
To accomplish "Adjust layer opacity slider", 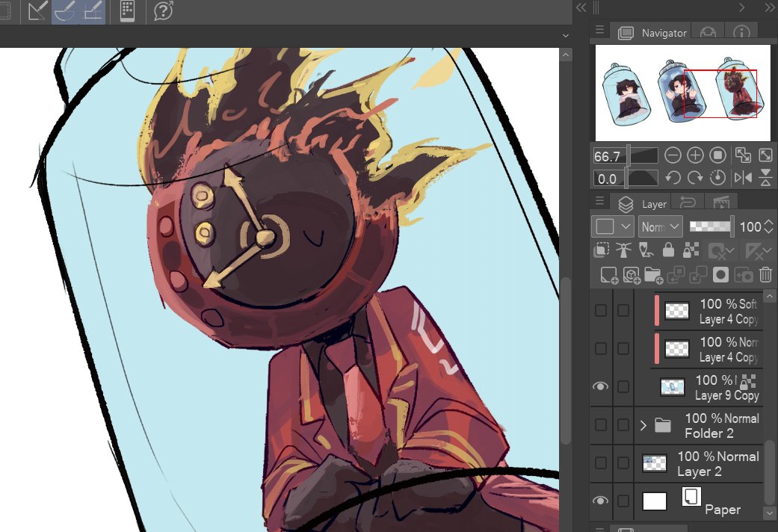I will tap(711, 227).
